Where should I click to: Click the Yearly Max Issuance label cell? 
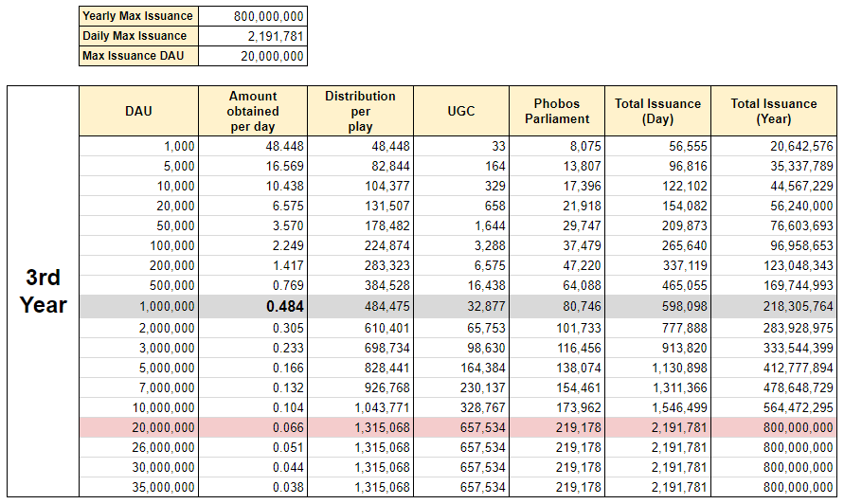click(x=137, y=16)
